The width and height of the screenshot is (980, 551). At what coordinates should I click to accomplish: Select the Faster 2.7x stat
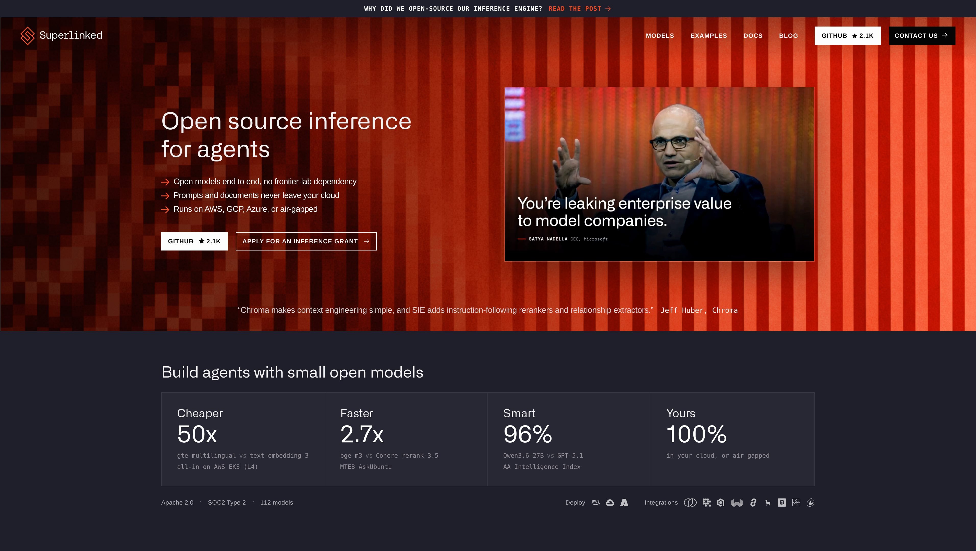pyautogui.click(x=406, y=439)
